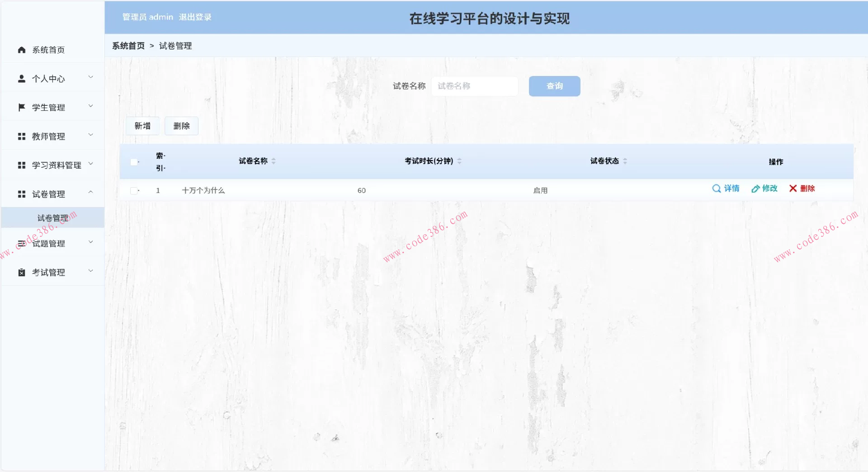This screenshot has width=868, height=472.
Task: Expand the 个人中心 menu chevron
Action: [91, 76]
